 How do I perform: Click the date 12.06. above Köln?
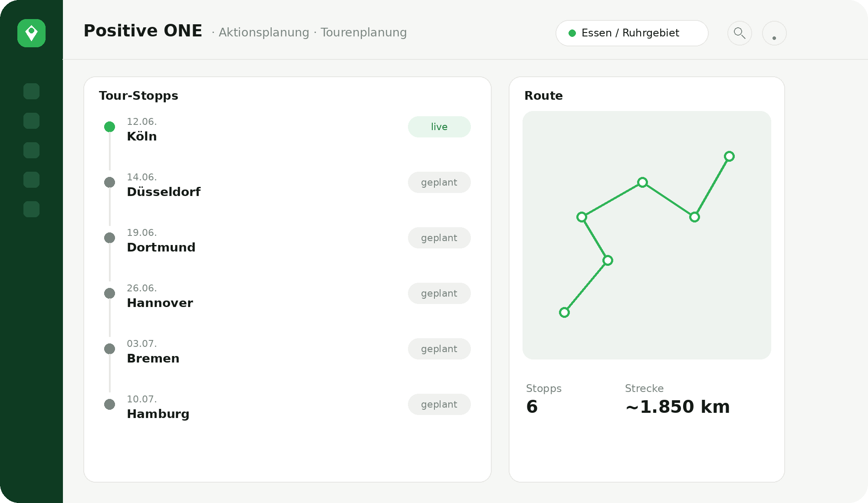click(x=142, y=121)
